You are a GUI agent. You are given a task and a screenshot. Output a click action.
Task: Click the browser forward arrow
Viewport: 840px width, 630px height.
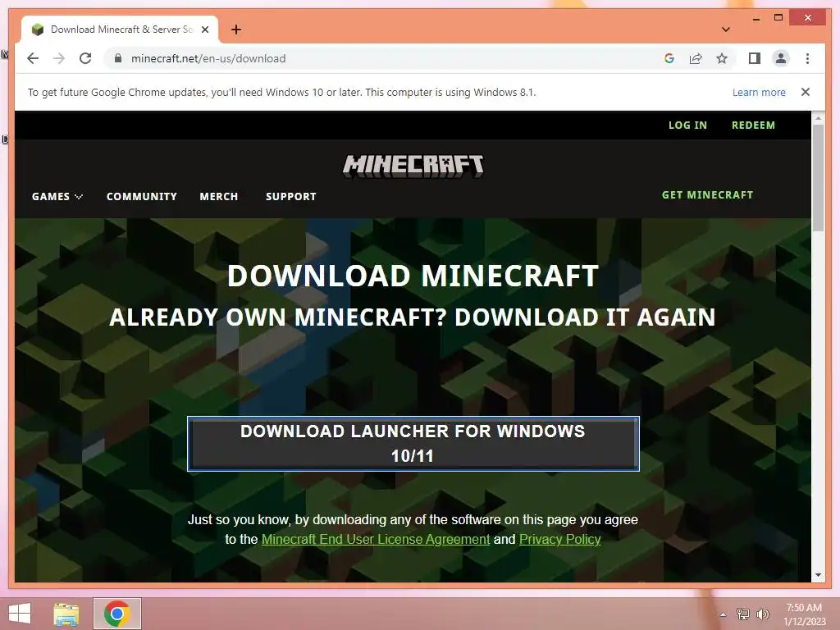tap(59, 58)
